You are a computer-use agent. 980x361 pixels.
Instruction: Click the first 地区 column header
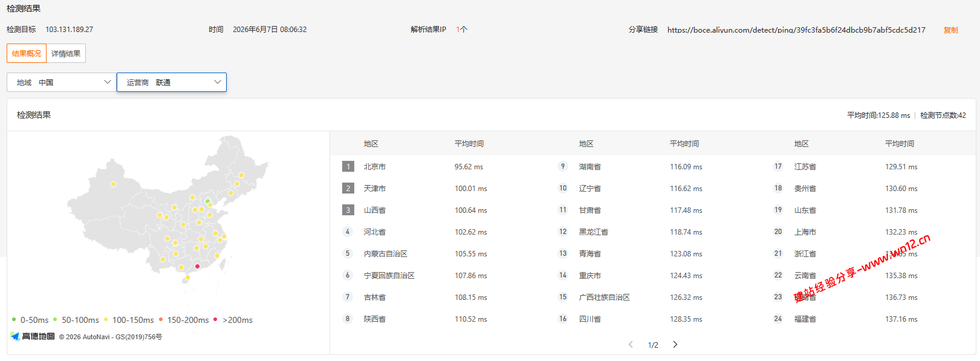coord(371,144)
